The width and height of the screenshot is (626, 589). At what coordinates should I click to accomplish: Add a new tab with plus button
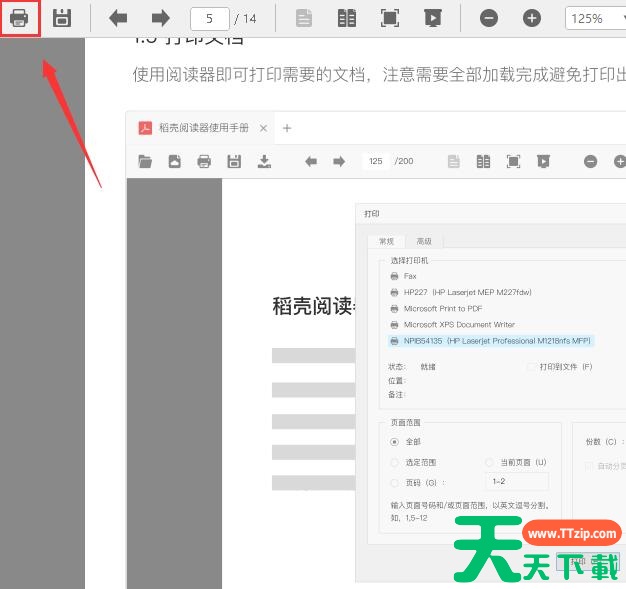point(287,128)
